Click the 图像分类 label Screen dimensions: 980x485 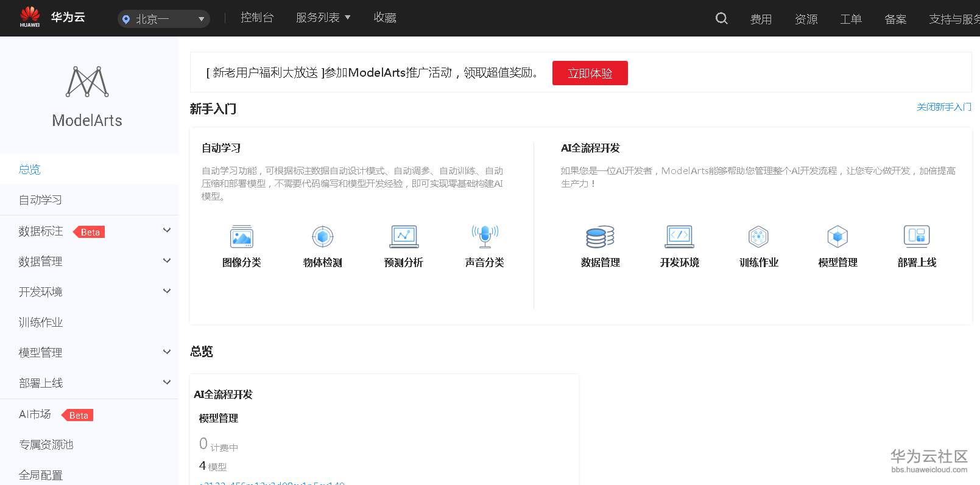(x=242, y=262)
